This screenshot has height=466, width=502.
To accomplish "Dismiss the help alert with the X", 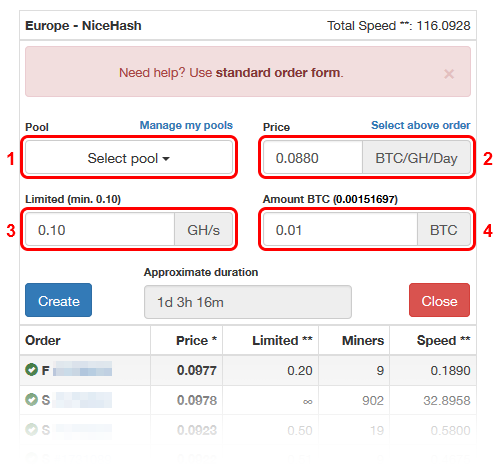I will coord(449,74).
